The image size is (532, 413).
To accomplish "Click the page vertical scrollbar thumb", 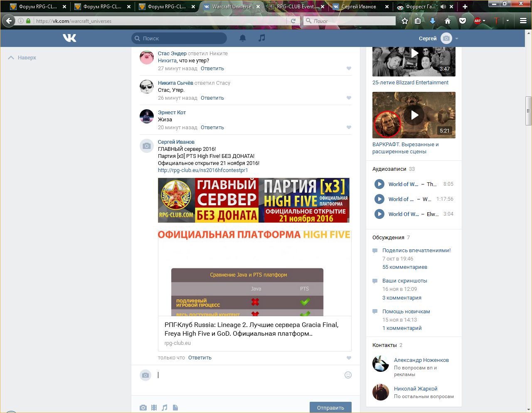I will tap(528, 111).
